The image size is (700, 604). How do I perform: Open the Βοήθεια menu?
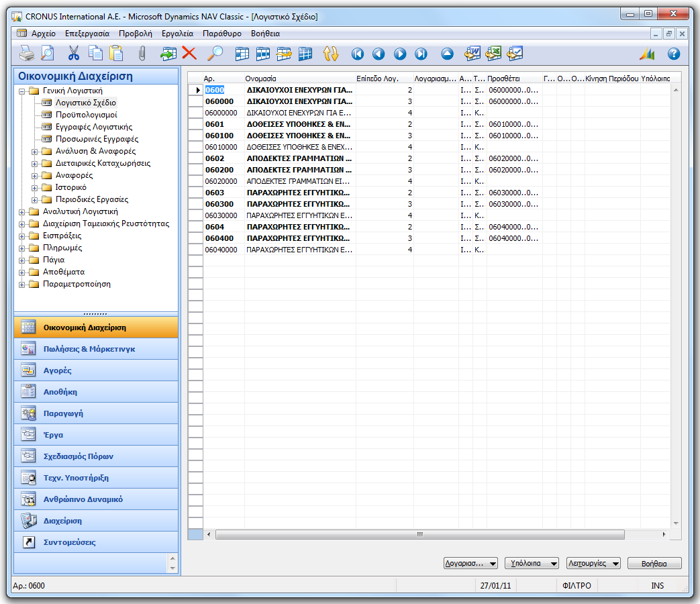click(x=265, y=34)
